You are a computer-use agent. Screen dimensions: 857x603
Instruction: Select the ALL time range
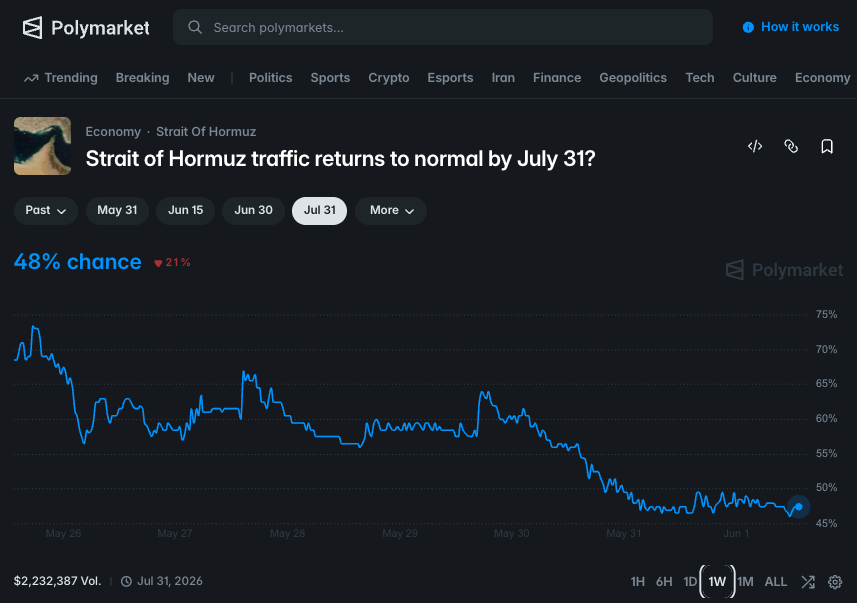776,582
